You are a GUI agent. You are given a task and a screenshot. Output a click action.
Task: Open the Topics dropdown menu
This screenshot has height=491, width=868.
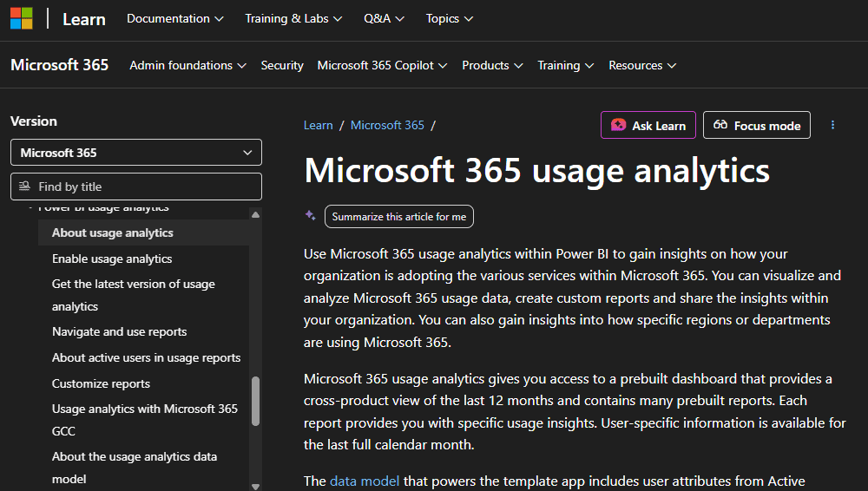point(449,19)
